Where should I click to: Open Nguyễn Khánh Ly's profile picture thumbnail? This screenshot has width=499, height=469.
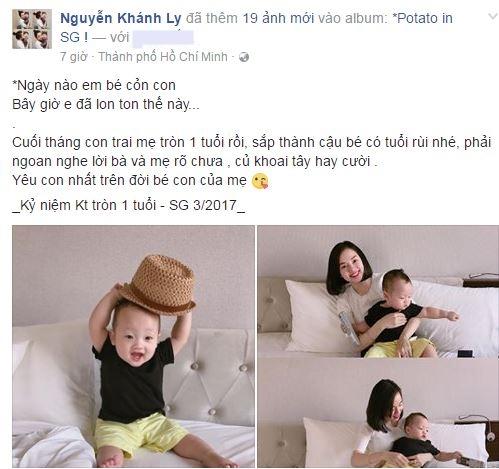pyautogui.click(x=32, y=29)
